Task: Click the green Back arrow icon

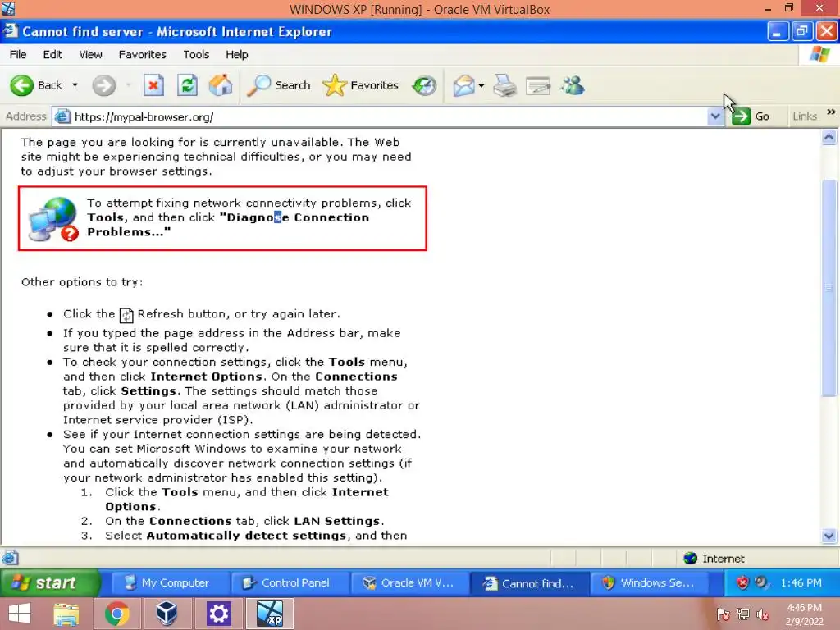Action: (22, 85)
